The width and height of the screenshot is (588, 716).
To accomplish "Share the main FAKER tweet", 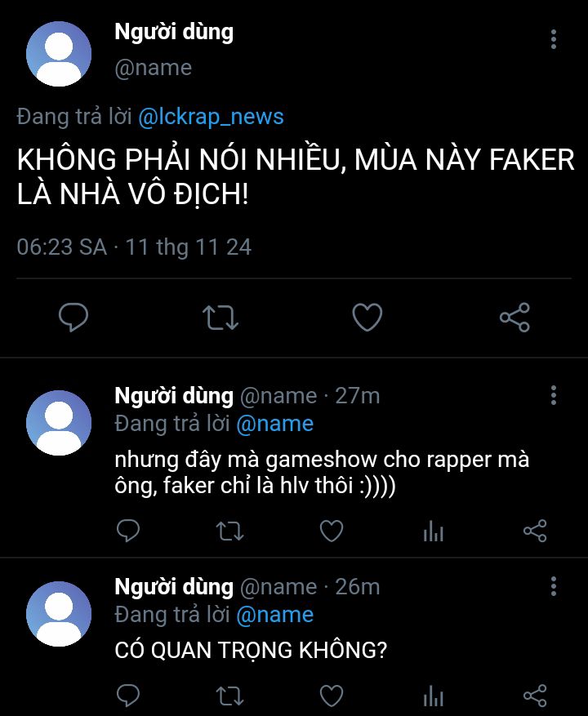I will [514, 317].
